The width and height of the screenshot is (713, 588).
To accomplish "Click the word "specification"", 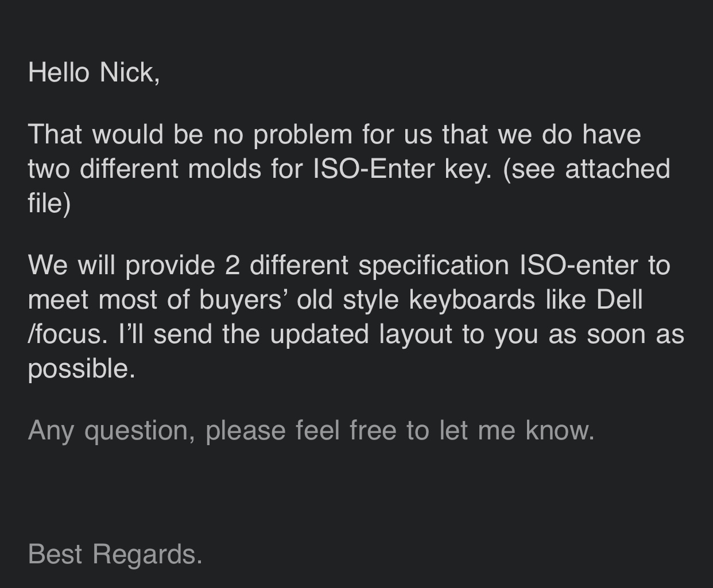I will pos(433,266).
